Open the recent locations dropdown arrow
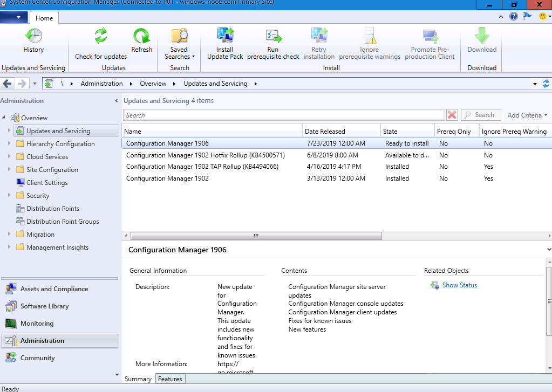Screen dimensions: 552x392 [x=35, y=84]
